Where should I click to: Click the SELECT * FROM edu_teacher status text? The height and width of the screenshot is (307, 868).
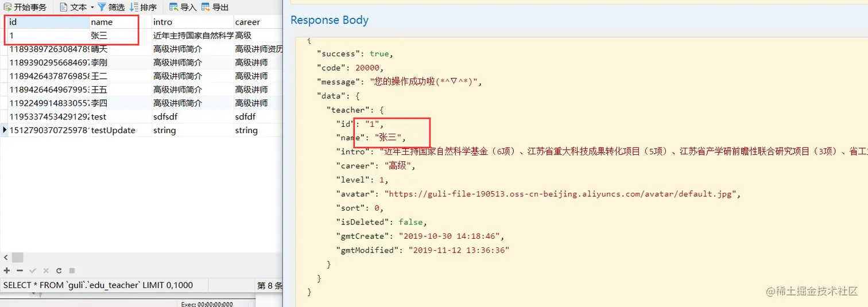98,285
